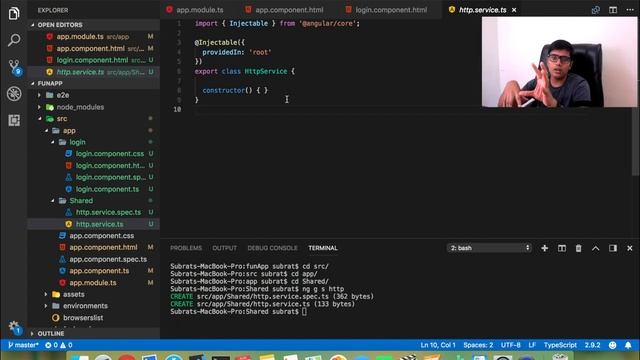This screenshot has width=640, height=360.
Task: Move panel to the side
Action: tap(613, 248)
